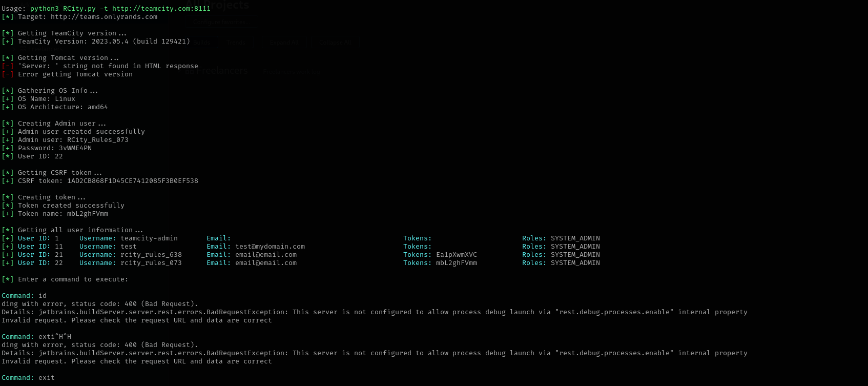Select the 'OS Architecture: amd64' line
Screen dimensions: 868x386
click(x=55, y=107)
